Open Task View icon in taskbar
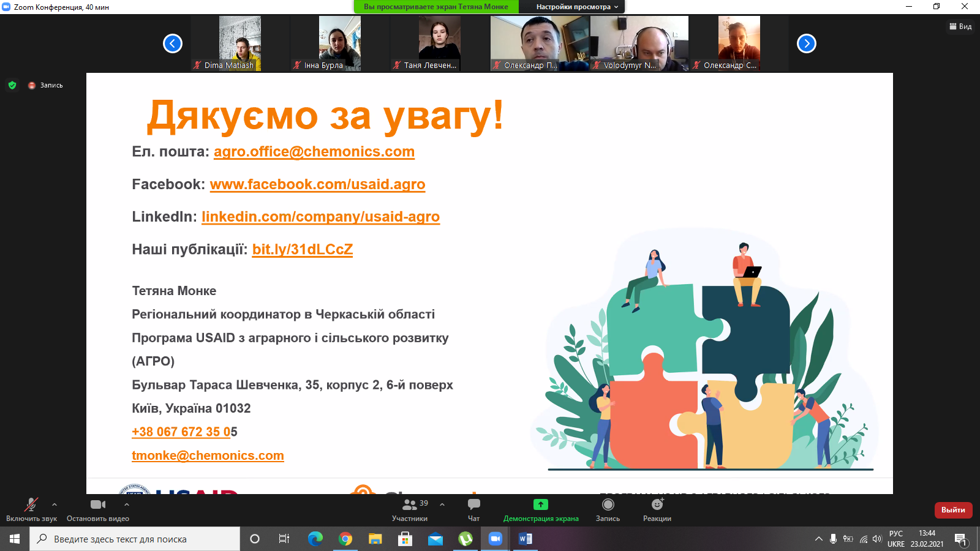Screen dimensions: 980x551 (284, 539)
